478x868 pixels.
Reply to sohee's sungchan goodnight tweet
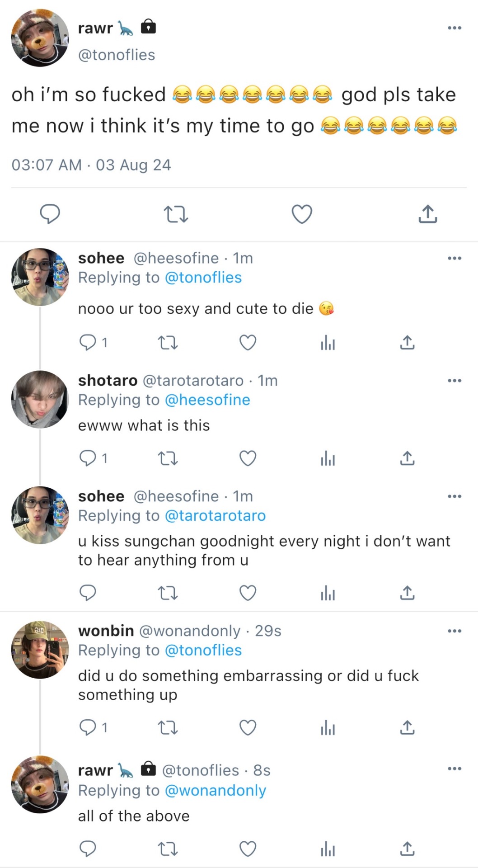[x=88, y=593]
